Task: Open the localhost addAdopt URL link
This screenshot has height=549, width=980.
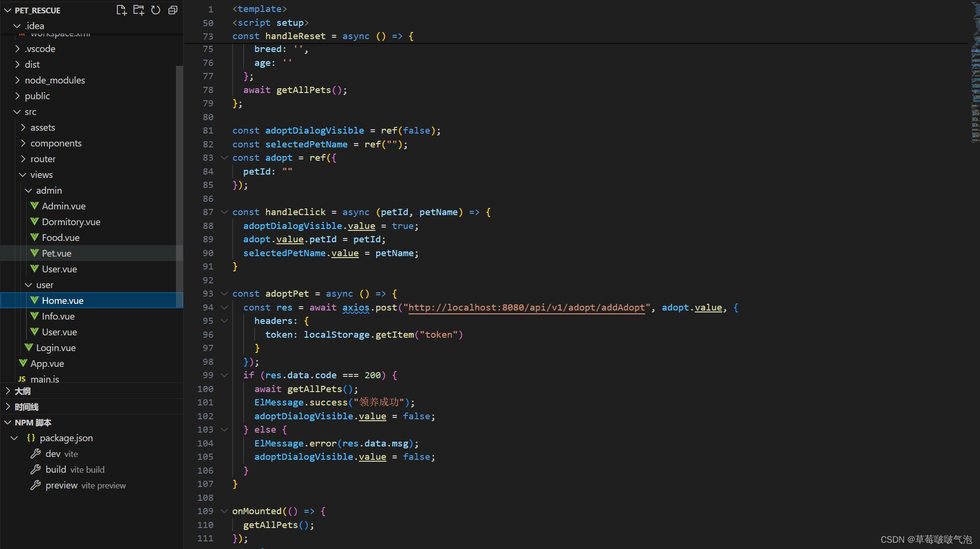Action: click(x=526, y=307)
